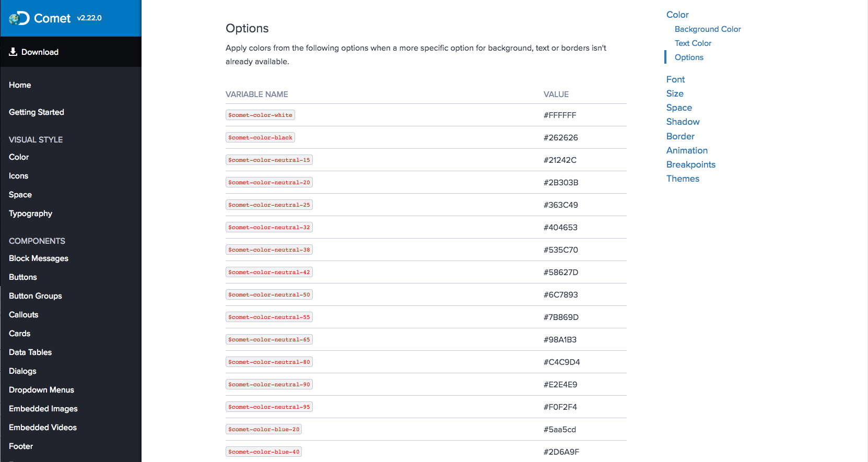Viewport: 868px width, 462px height.
Task: Click the $comet-color-blue-20 variable tag
Action: tap(264, 429)
